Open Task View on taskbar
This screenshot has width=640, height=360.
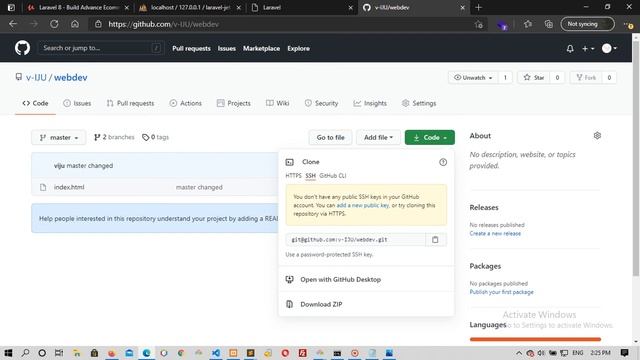(x=59, y=353)
